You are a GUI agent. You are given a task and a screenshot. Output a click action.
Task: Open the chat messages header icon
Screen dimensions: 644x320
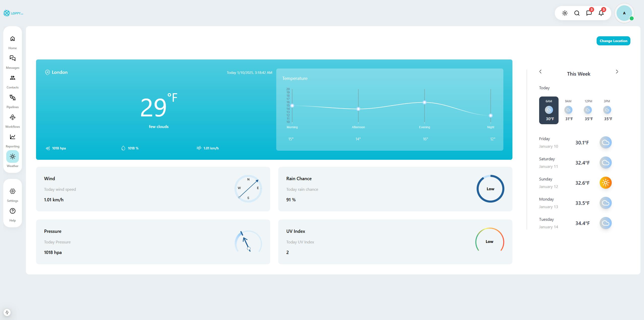(x=589, y=13)
